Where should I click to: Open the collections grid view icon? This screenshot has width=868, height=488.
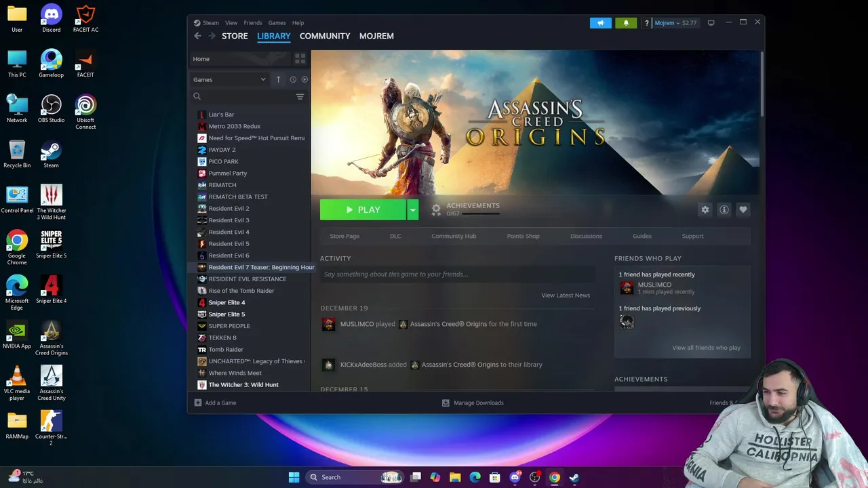coord(300,59)
